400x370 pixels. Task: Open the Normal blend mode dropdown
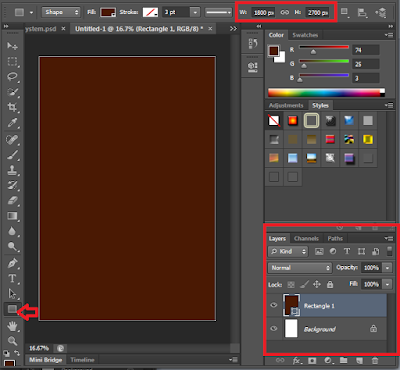coord(300,268)
